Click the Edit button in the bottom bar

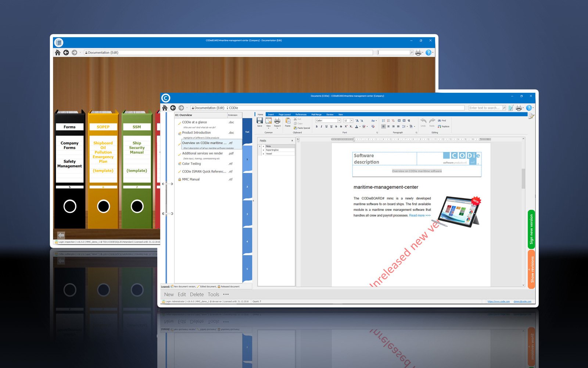[x=182, y=294]
